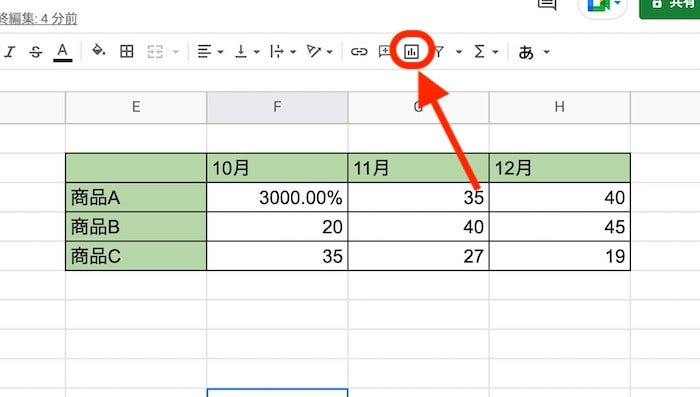
Task: Select the cell showing 3000.00%
Action: click(x=277, y=197)
